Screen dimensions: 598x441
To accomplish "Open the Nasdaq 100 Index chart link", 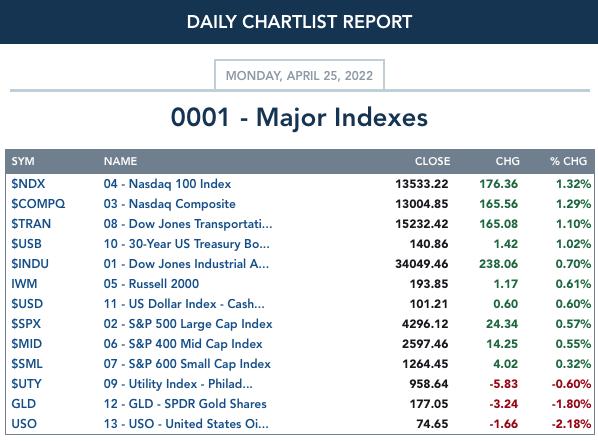I will [x=167, y=184].
